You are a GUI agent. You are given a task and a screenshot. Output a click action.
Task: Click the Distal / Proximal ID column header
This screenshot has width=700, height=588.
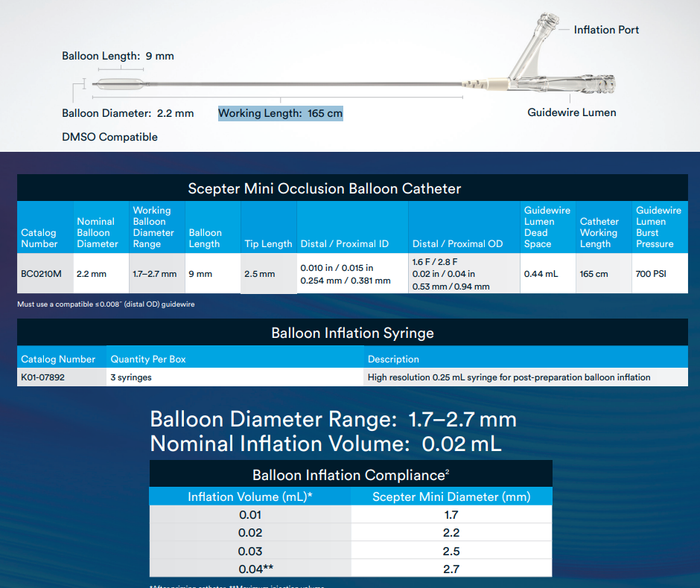344,244
